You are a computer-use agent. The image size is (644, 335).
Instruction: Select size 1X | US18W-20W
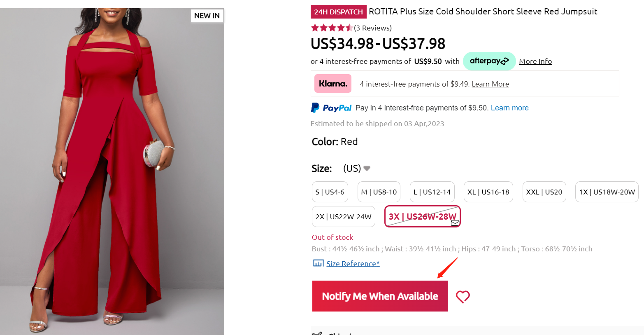point(607,192)
